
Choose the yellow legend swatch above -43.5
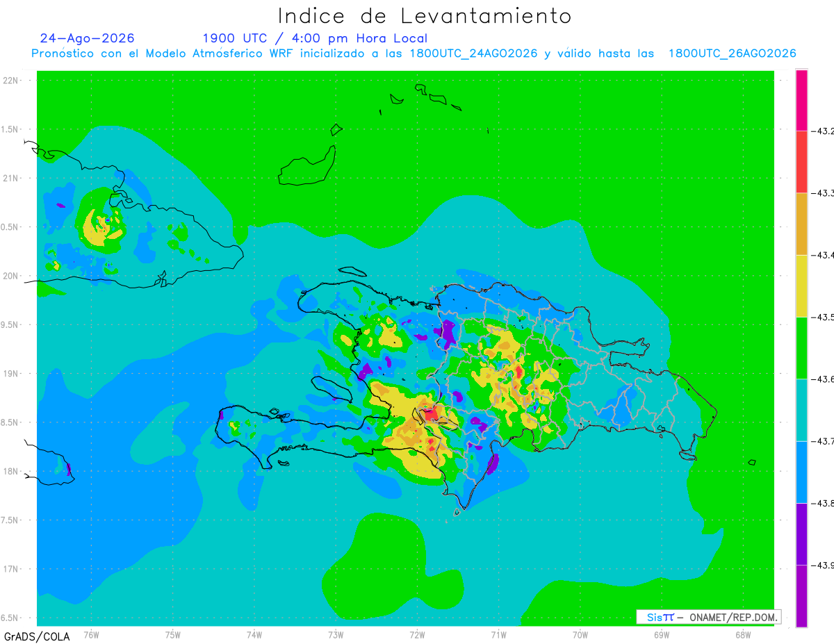pyautogui.click(x=801, y=286)
